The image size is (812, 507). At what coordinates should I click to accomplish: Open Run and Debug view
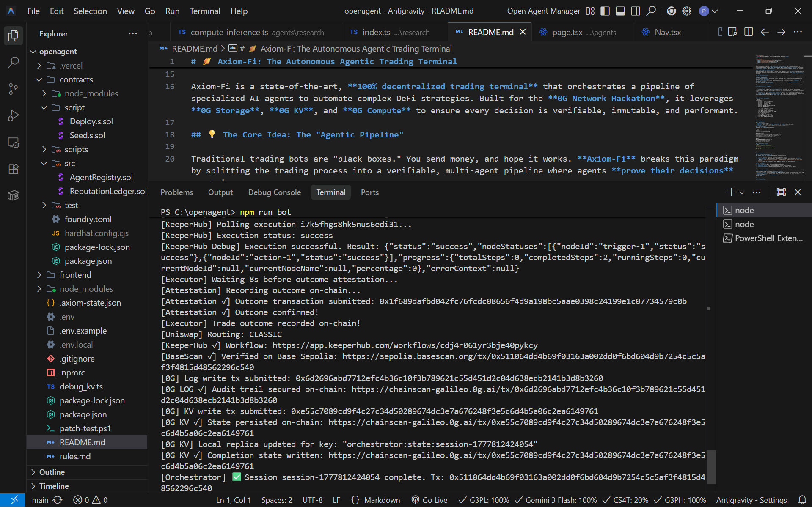pyautogui.click(x=13, y=116)
